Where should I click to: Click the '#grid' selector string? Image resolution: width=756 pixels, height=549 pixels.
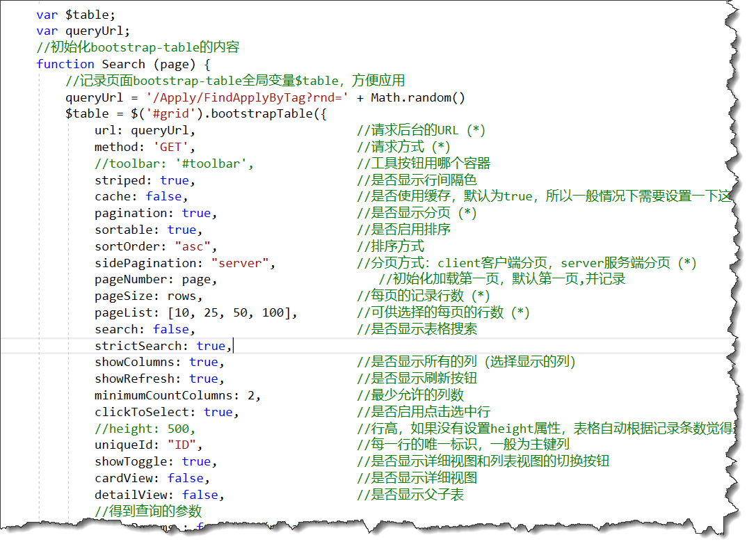(170, 113)
